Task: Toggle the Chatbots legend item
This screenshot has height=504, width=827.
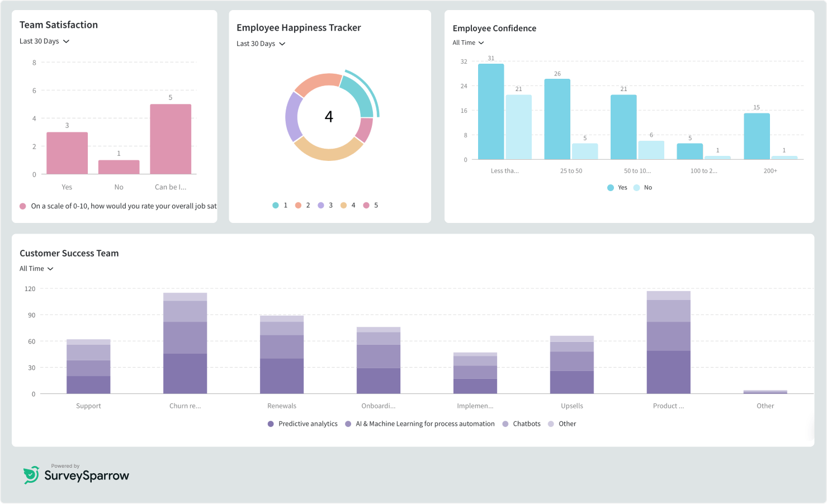Action: [x=522, y=424]
